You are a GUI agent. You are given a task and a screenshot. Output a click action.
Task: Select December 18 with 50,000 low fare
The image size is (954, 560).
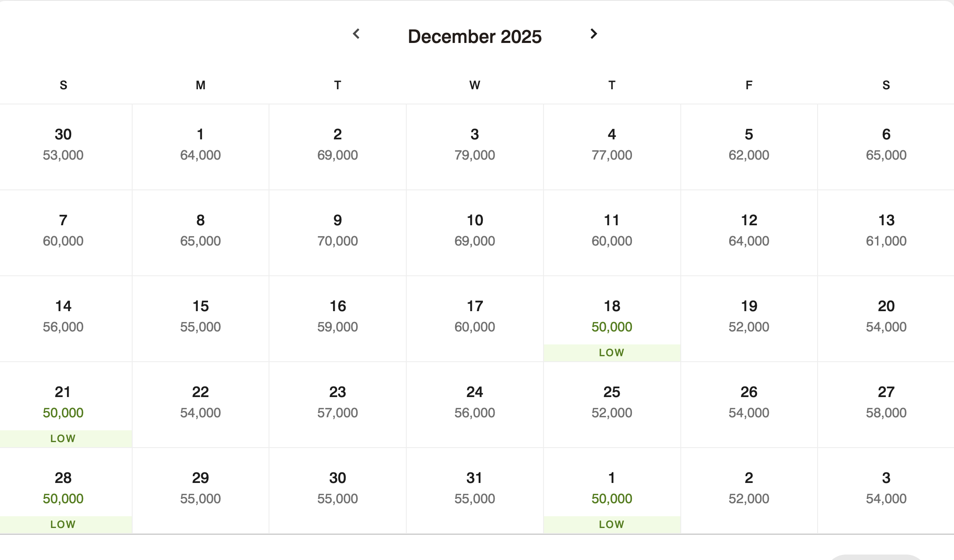coord(612,319)
